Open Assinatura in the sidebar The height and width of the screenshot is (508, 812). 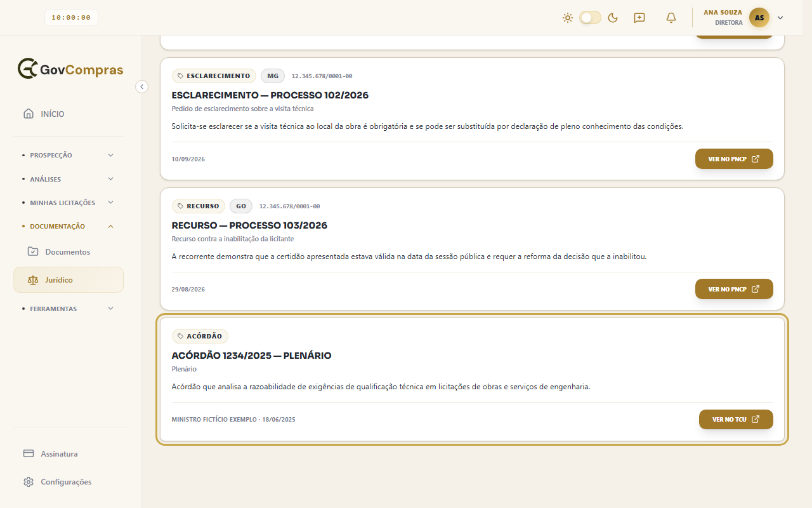pos(68,454)
